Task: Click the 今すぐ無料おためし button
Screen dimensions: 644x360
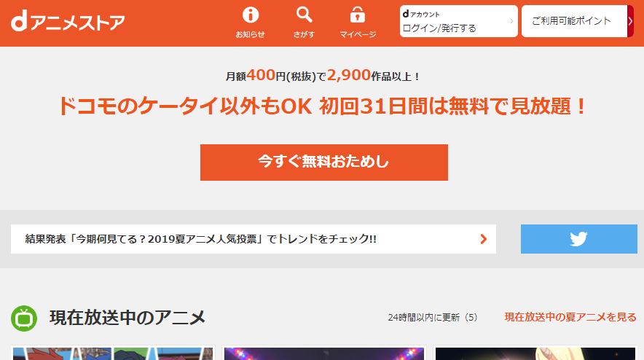Action: (324, 163)
